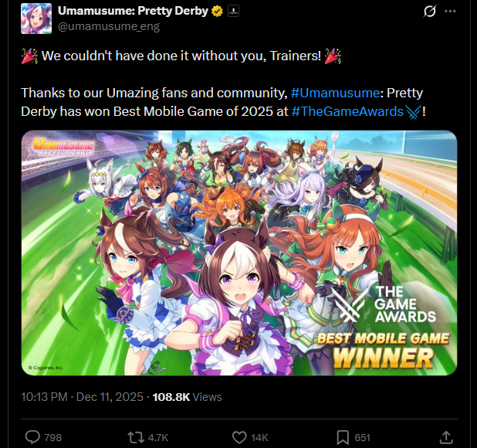Click the 798 replies count
477x448 pixels.
(53, 438)
